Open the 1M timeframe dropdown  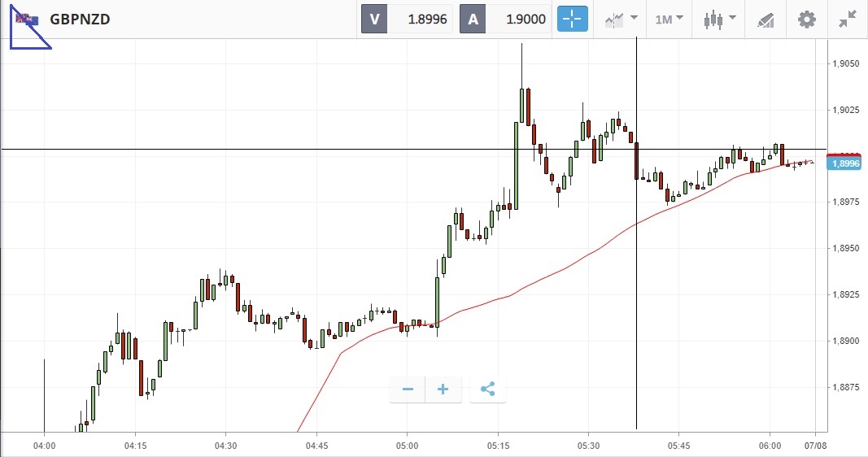(669, 20)
